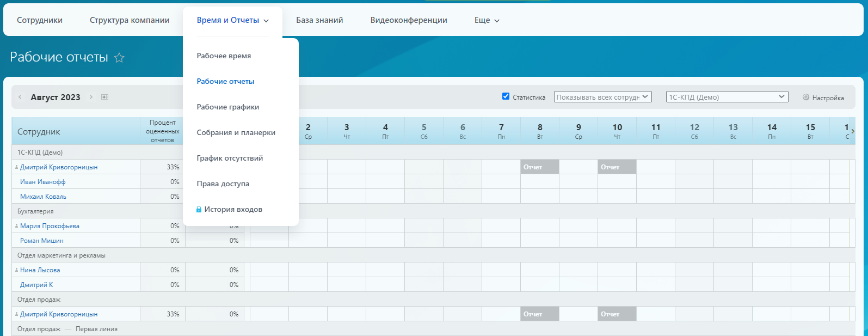This screenshot has width=868, height=336.
Task: Click lock icon next to История входов
Action: (x=199, y=209)
